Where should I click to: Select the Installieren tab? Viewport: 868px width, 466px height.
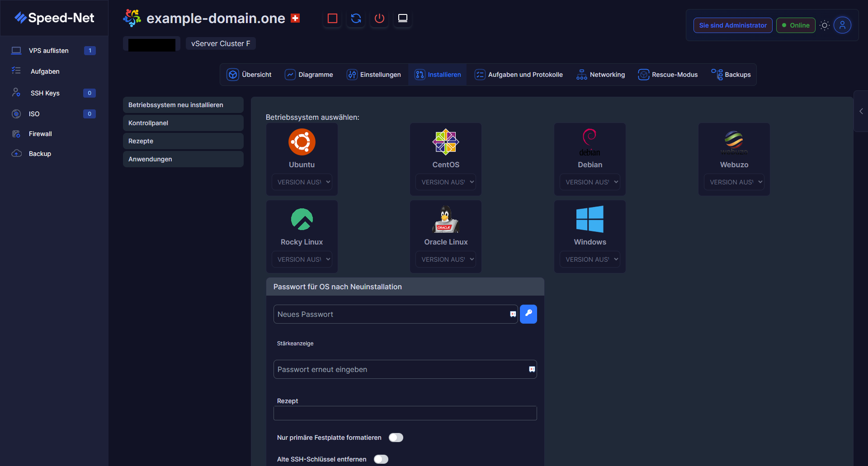(438, 75)
